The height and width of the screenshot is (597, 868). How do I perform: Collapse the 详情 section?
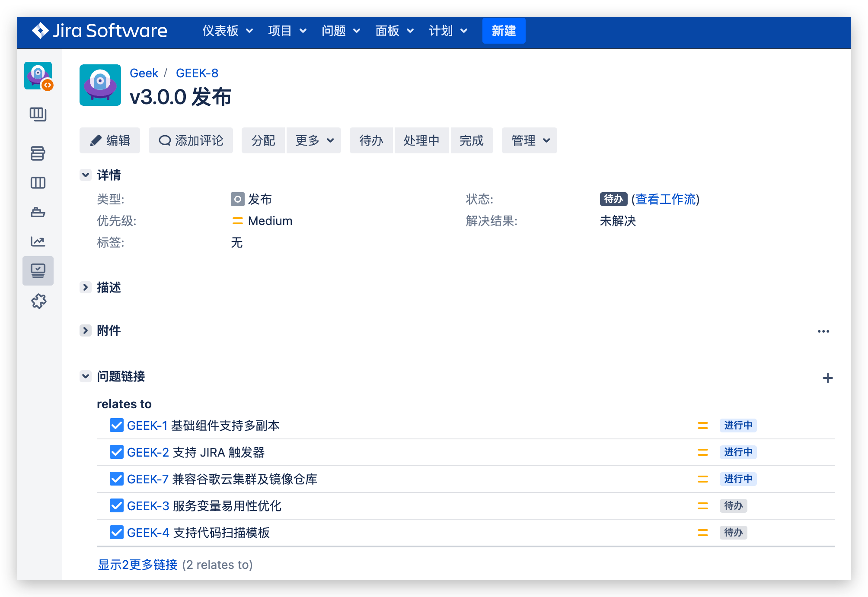[x=86, y=175]
